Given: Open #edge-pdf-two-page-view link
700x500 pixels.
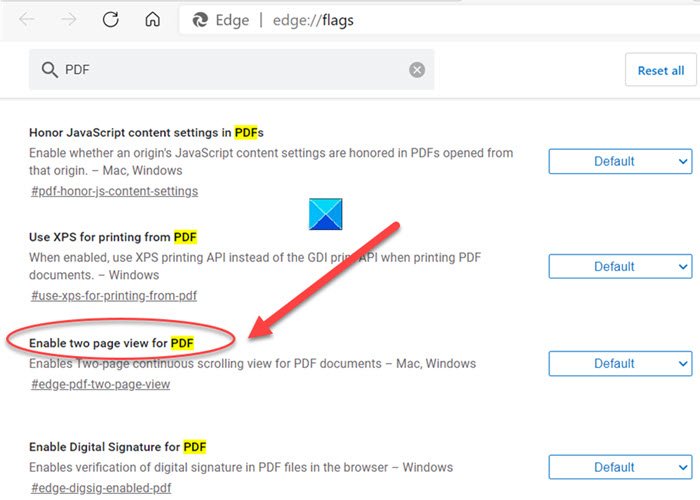Looking at the screenshot, I should [100, 384].
